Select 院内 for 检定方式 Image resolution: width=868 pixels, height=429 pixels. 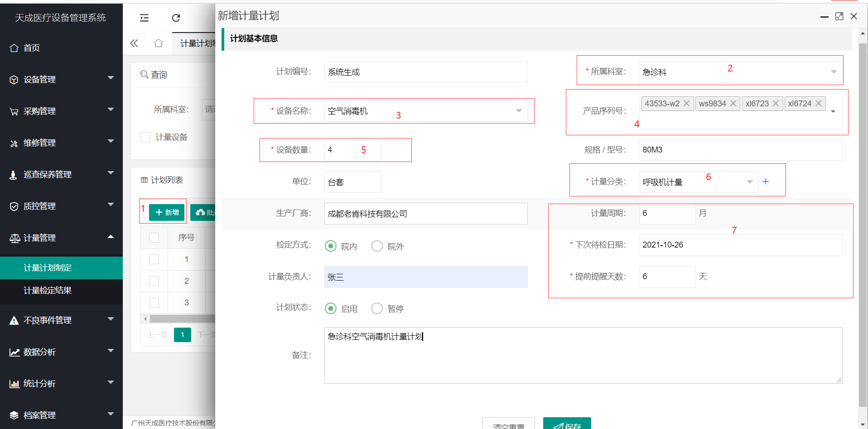tap(331, 246)
